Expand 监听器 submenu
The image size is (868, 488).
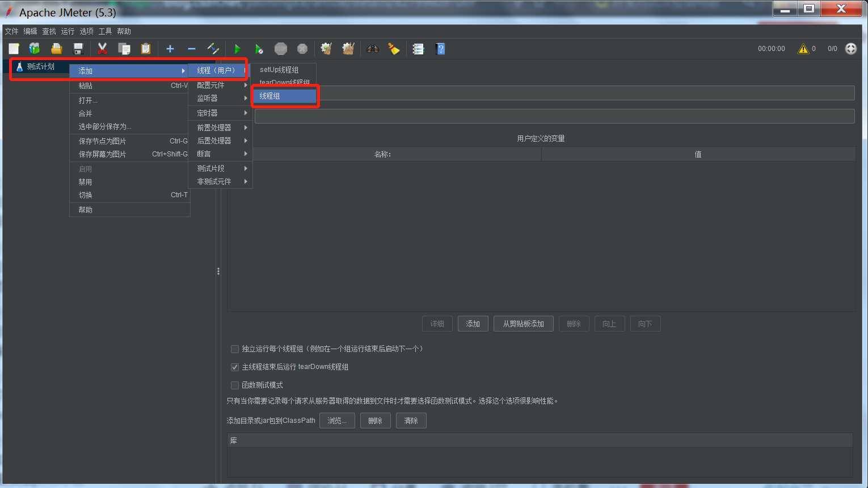tap(221, 98)
